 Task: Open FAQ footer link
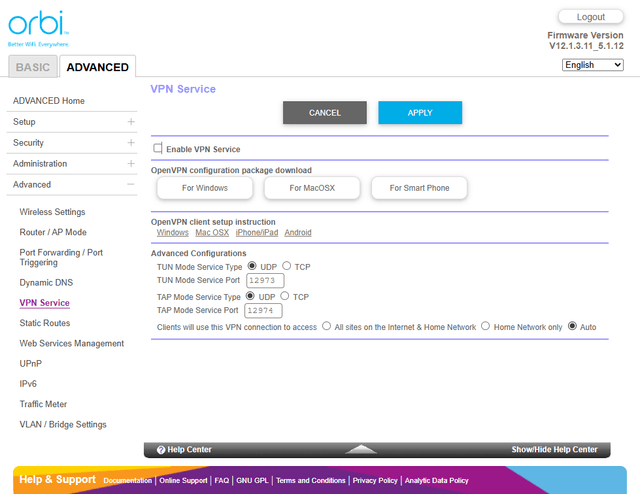[x=222, y=481]
